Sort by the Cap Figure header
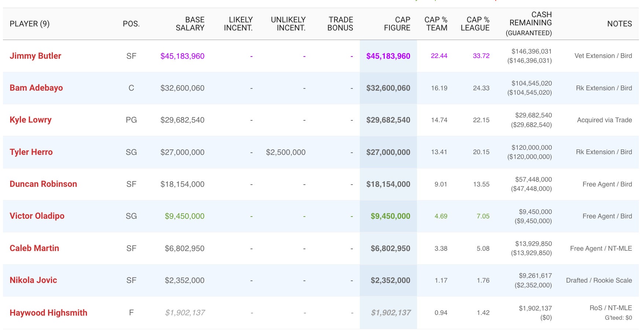This screenshot has width=644, height=334. point(397,24)
